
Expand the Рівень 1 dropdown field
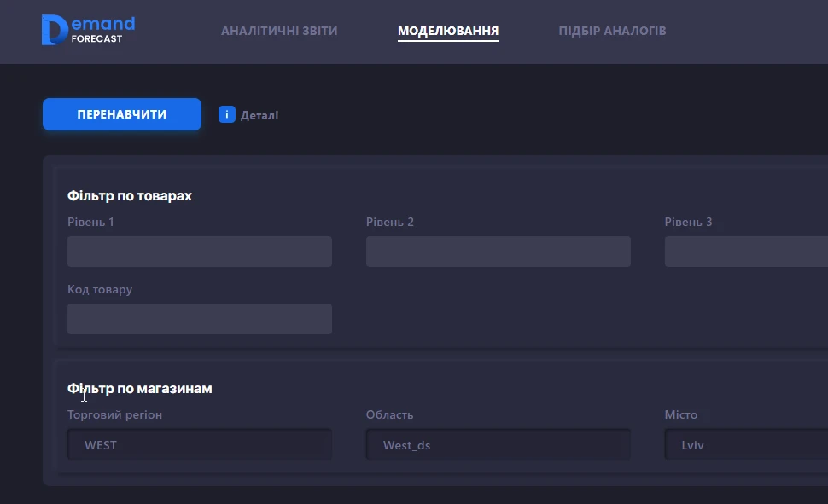[200, 252]
